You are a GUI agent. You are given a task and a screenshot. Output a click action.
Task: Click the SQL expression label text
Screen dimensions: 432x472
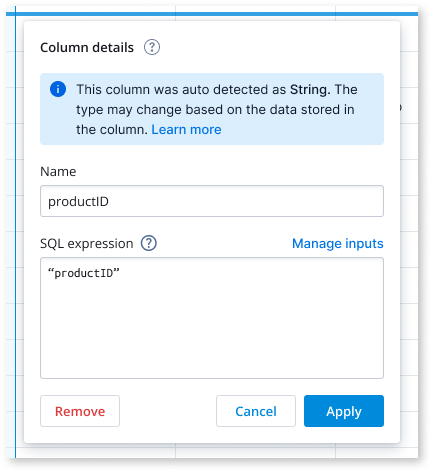pos(87,244)
